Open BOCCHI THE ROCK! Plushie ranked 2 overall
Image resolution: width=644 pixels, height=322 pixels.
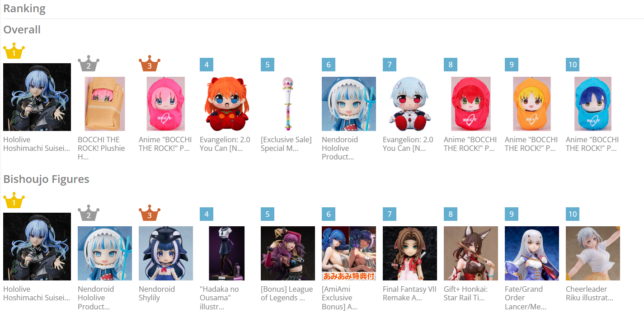click(x=101, y=148)
